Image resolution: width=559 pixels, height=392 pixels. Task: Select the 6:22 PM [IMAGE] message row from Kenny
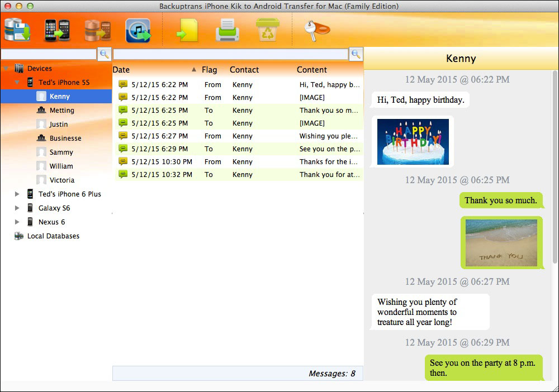click(238, 97)
